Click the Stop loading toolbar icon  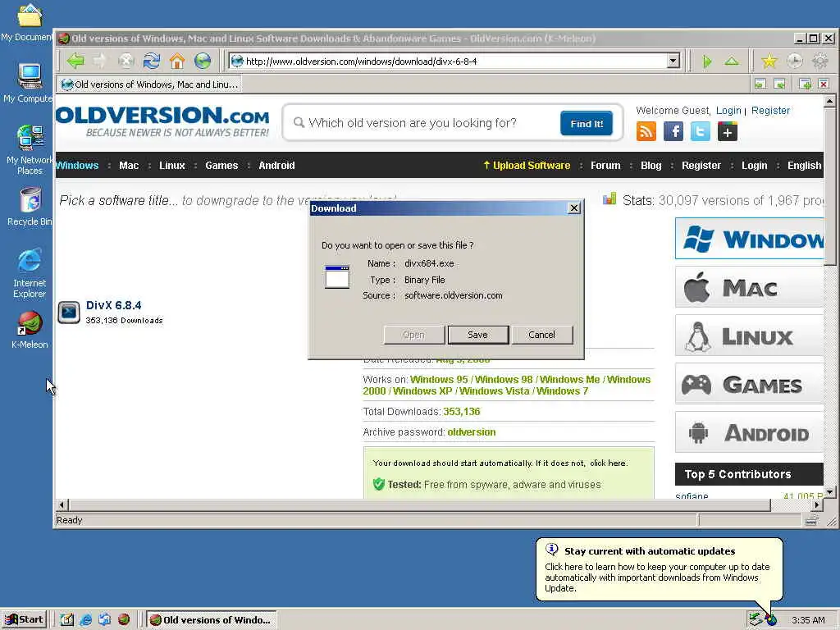pos(126,61)
